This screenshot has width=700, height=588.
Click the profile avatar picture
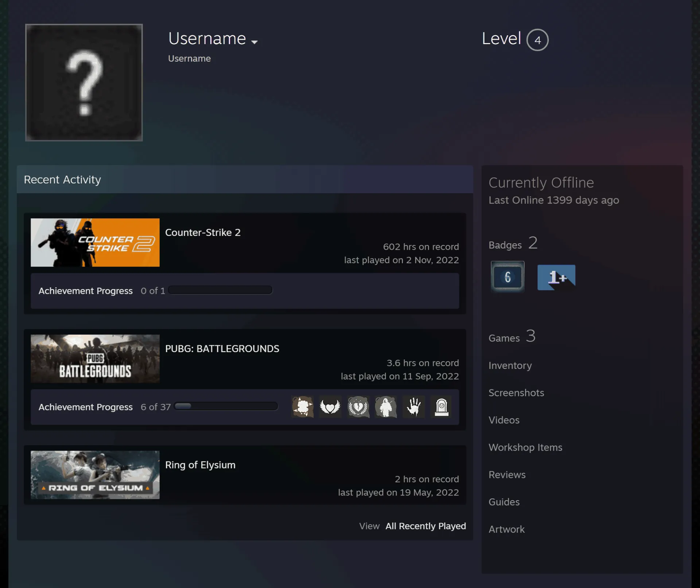(84, 82)
